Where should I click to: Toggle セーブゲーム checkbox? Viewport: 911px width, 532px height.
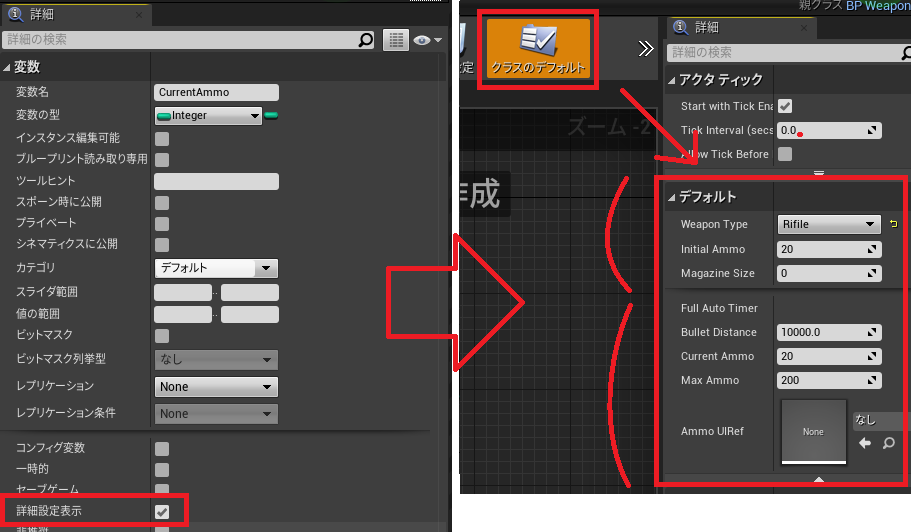point(162,489)
